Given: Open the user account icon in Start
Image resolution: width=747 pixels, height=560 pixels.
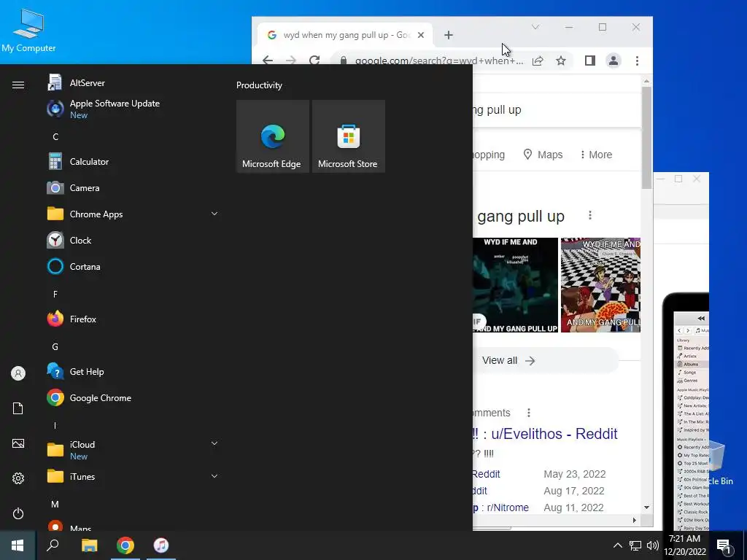Looking at the screenshot, I should tap(18, 373).
